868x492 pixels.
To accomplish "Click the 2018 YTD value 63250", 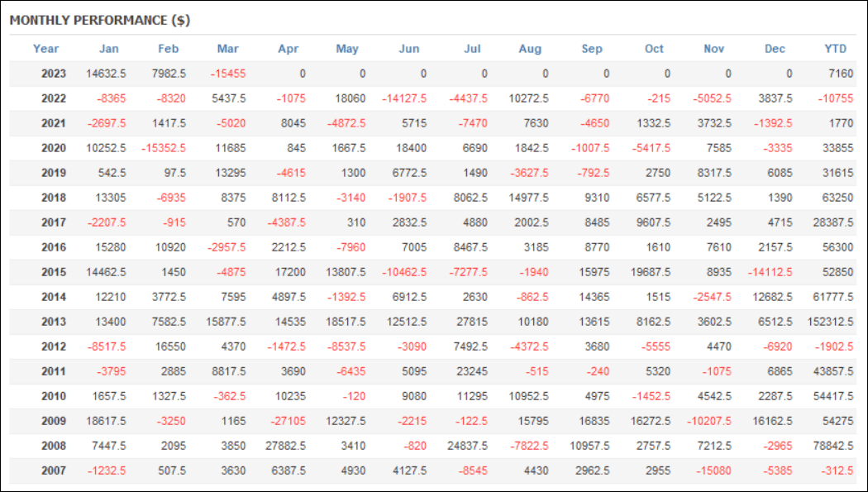I will click(x=838, y=198).
